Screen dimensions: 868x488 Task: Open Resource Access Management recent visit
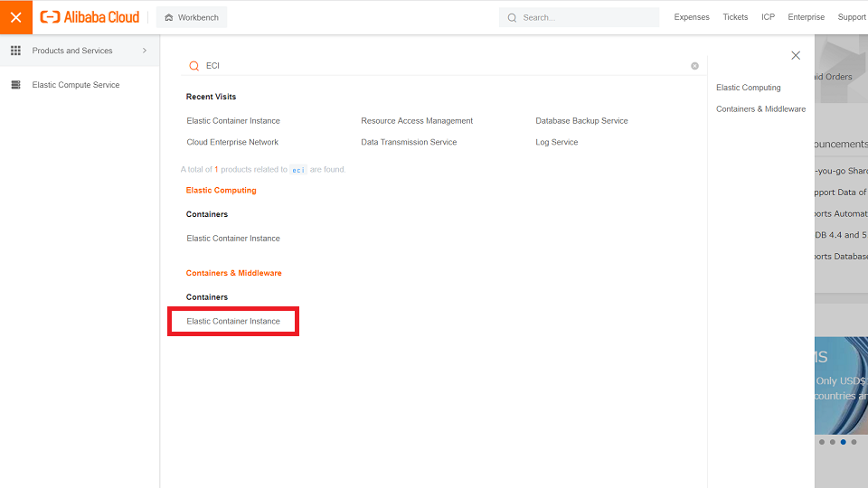coord(417,120)
